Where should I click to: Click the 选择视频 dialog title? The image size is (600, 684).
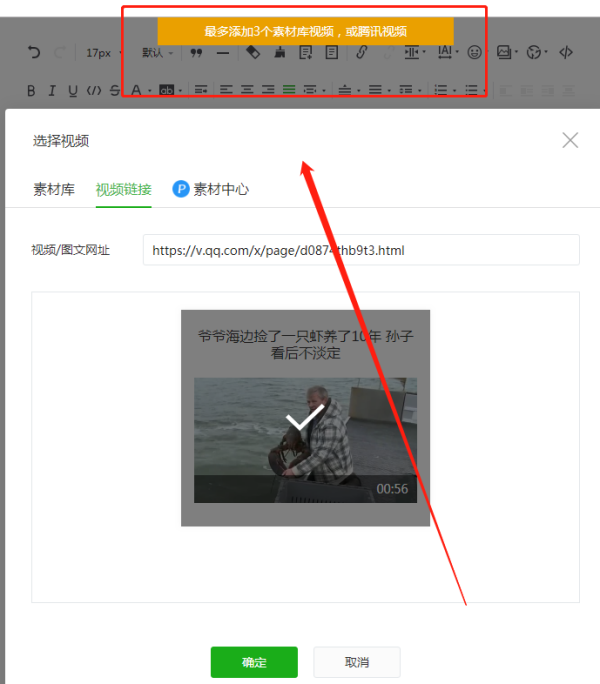pos(61,141)
